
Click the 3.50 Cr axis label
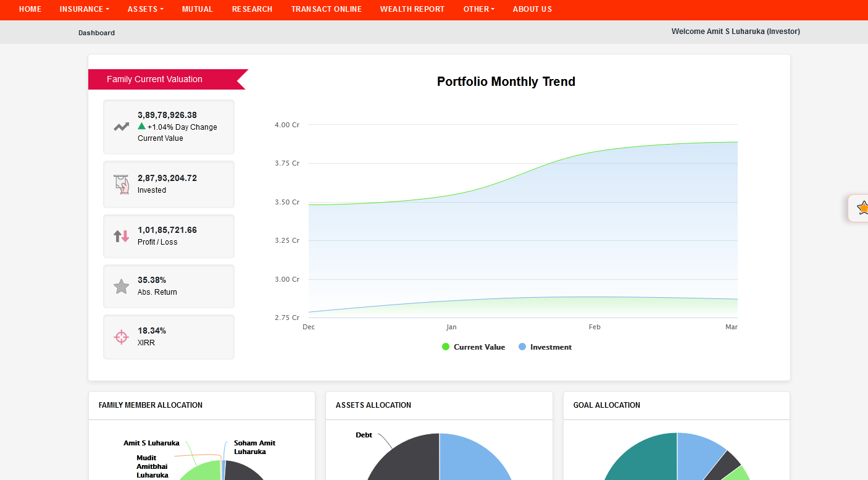coord(287,202)
